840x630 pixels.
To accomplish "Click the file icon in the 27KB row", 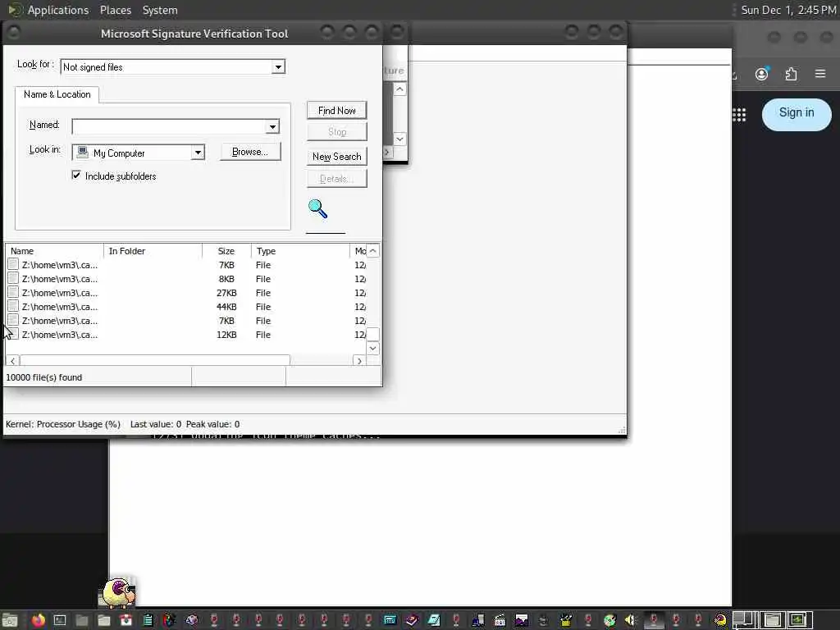I will 13,293.
